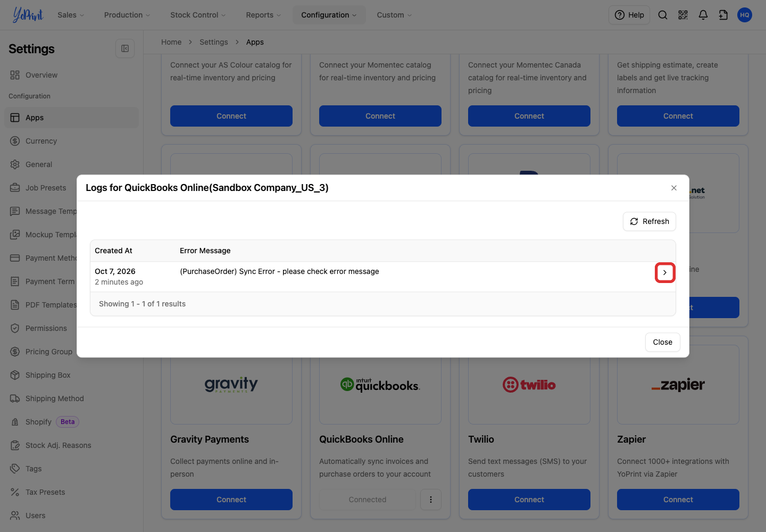Open the search icon in top bar

[663, 15]
